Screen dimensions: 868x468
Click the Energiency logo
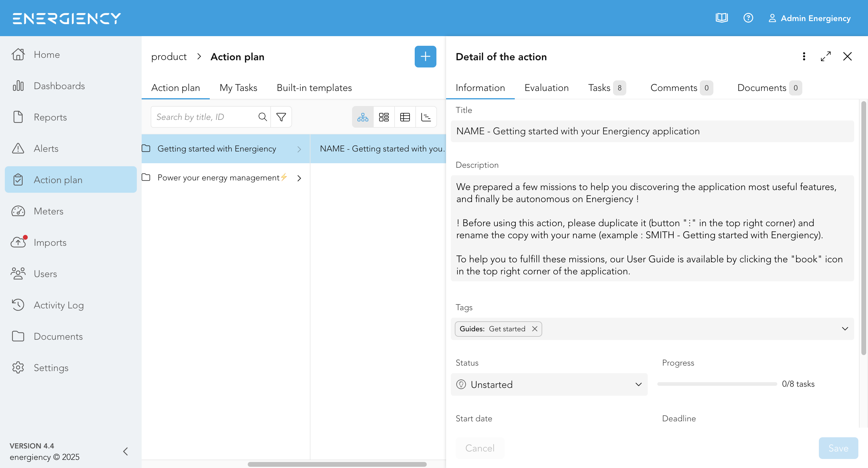pyautogui.click(x=67, y=18)
